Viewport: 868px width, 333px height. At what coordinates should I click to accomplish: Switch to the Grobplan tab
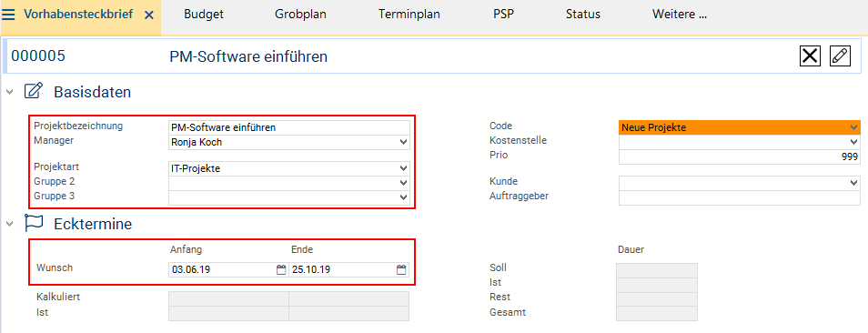pos(300,15)
